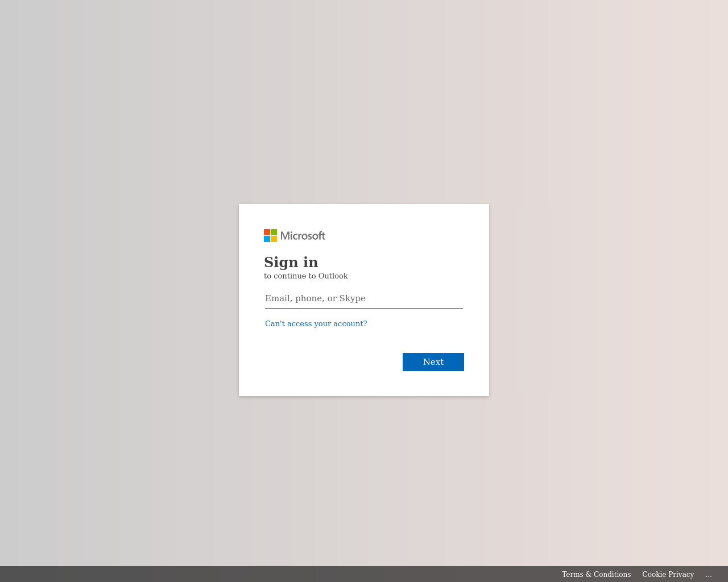Click the "to continue to Outlook" text
The image size is (728, 582).
click(306, 276)
